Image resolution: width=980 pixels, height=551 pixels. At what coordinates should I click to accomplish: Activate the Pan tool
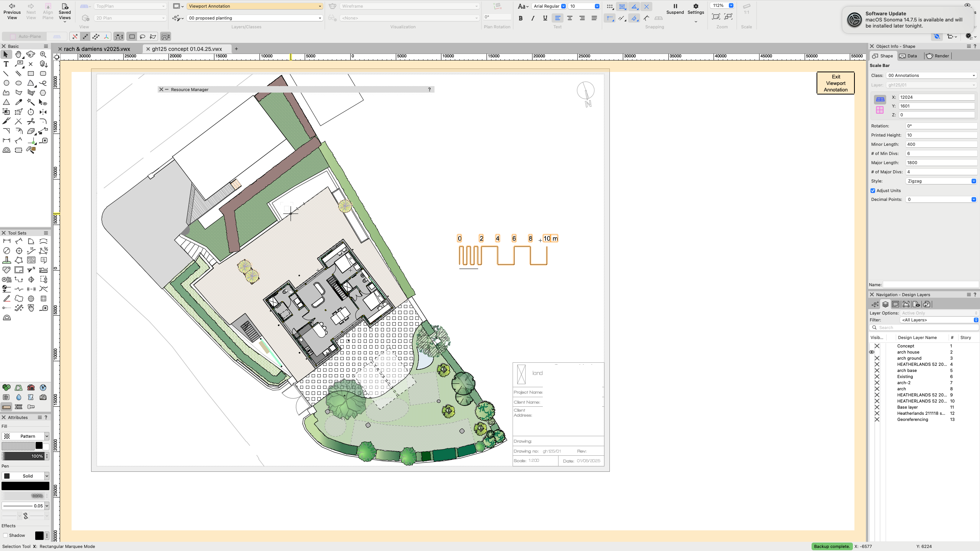(x=18, y=54)
